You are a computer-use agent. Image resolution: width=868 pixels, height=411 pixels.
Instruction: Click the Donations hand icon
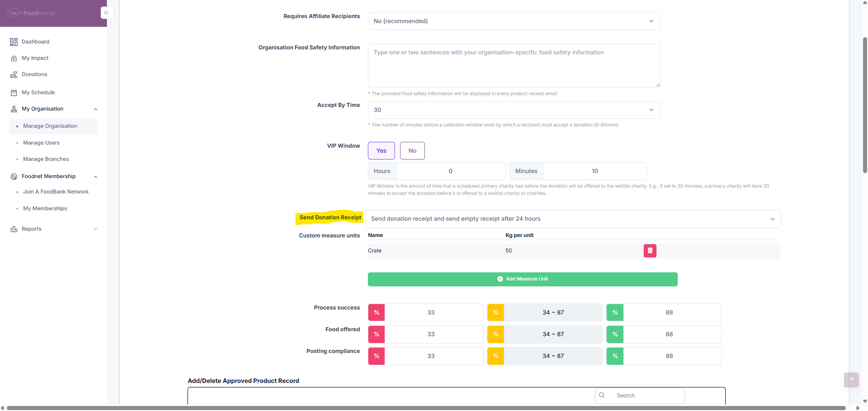click(x=14, y=75)
